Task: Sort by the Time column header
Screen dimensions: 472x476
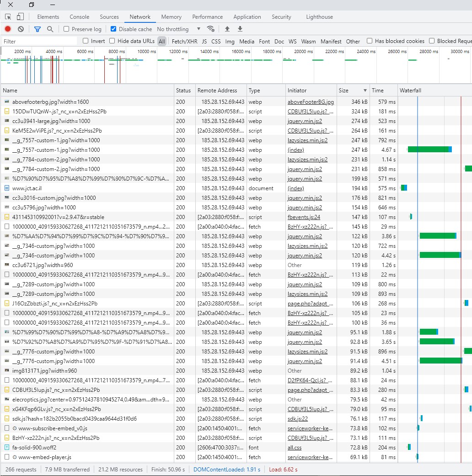Action: [x=383, y=91]
